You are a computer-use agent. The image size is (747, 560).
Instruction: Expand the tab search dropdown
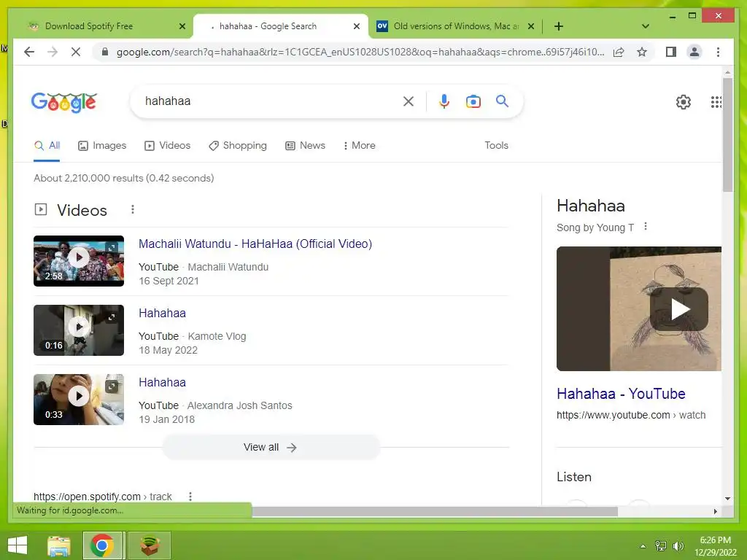point(646,26)
